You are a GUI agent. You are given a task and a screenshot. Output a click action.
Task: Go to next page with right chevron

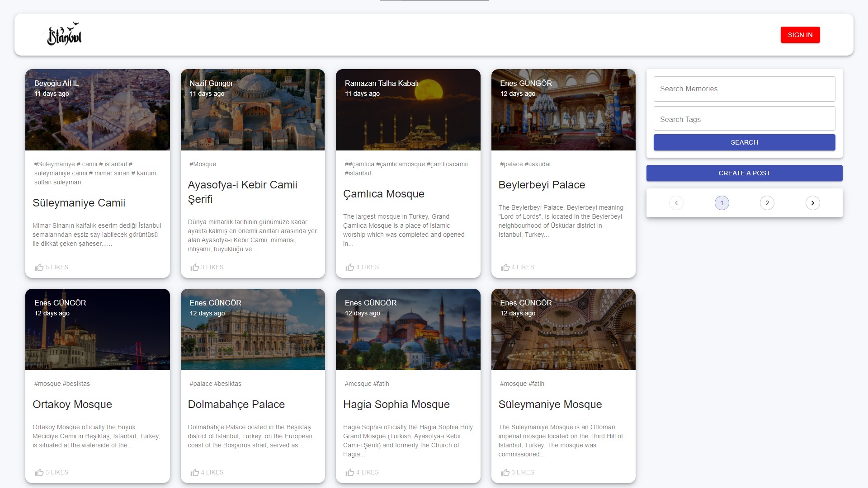pos(812,203)
